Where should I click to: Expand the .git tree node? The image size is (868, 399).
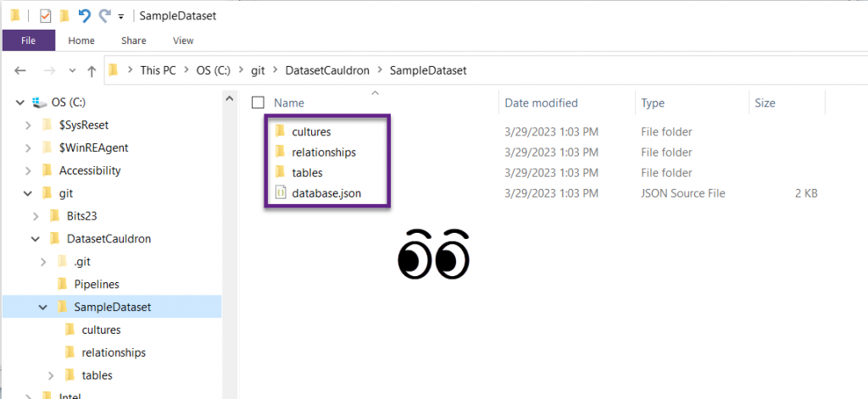coord(43,262)
